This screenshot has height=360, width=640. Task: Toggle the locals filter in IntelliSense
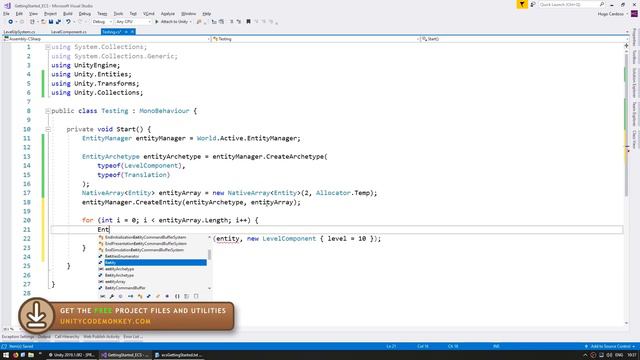tap(102, 296)
